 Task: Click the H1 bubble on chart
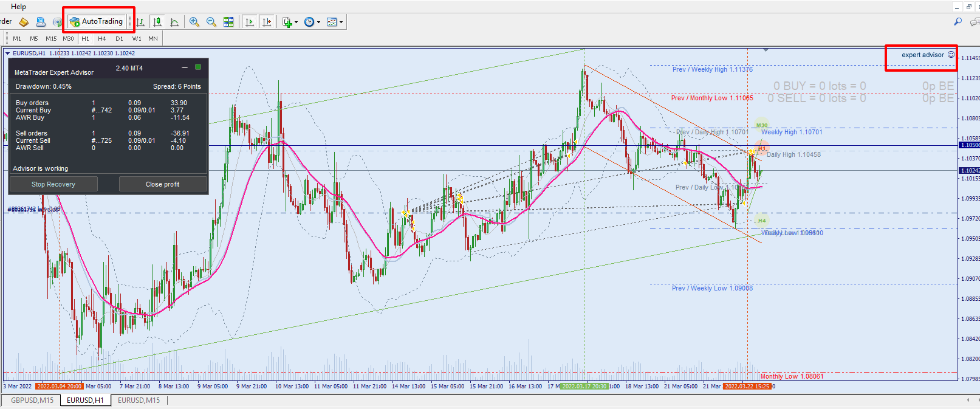[x=762, y=148]
